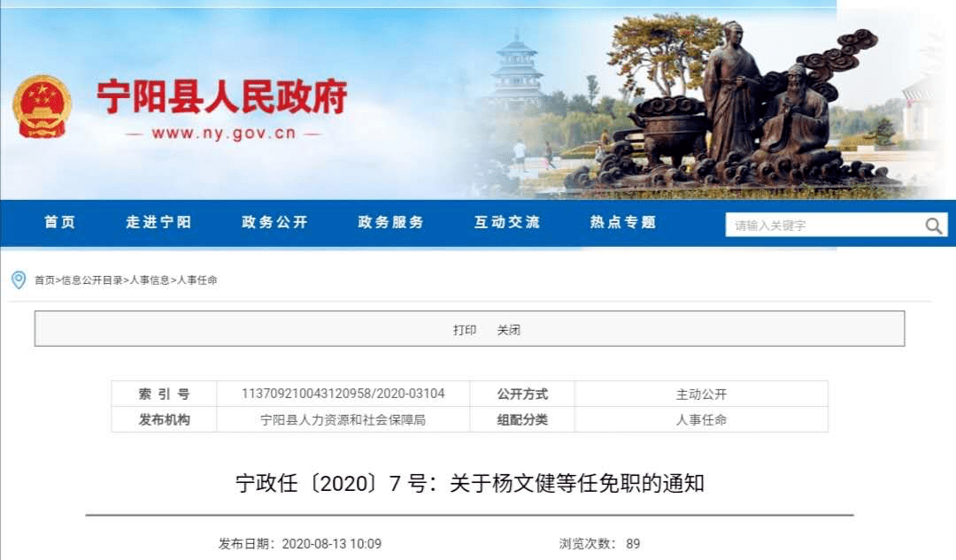Image resolution: width=956 pixels, height=560 pixels.
Task: Open the 走进宁阳 menu item
Action: (158, 222)
